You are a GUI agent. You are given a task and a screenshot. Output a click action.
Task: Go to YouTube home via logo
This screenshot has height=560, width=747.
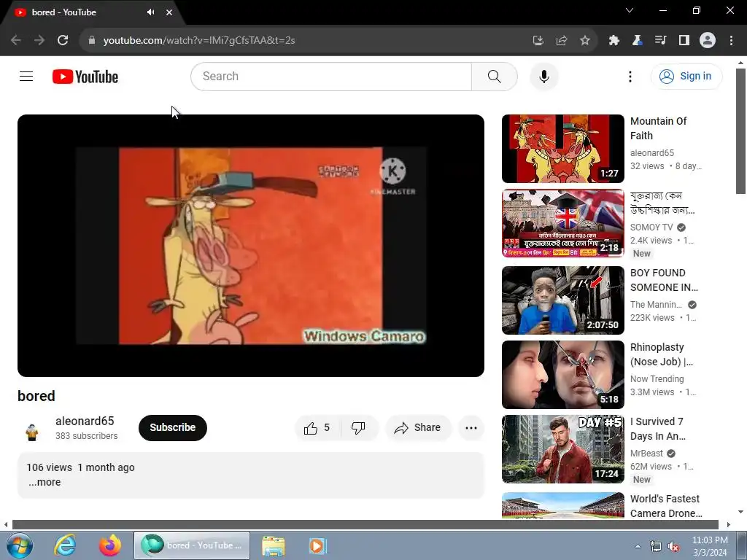pos(85,77)
